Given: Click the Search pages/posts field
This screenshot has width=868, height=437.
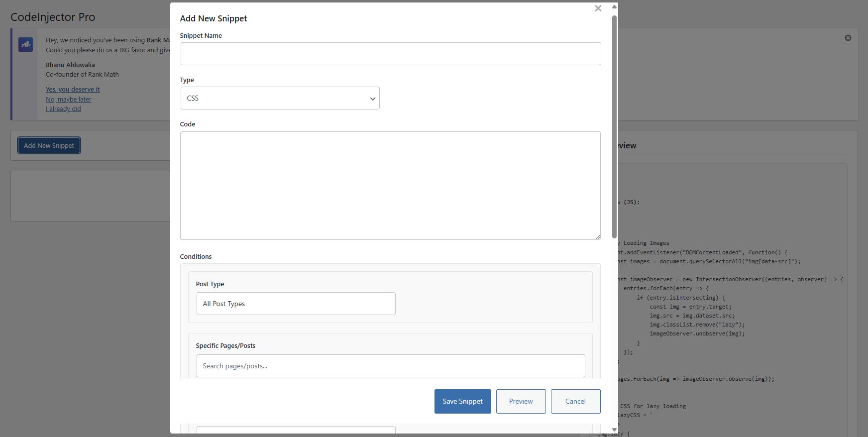Looking at the screenshot, I should 390,366.
